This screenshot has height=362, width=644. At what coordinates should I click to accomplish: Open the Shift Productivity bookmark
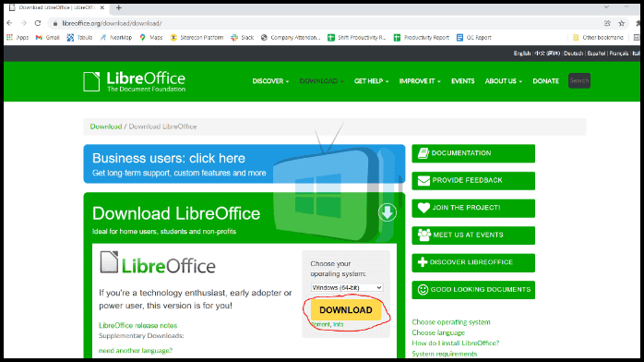(356, 37)
